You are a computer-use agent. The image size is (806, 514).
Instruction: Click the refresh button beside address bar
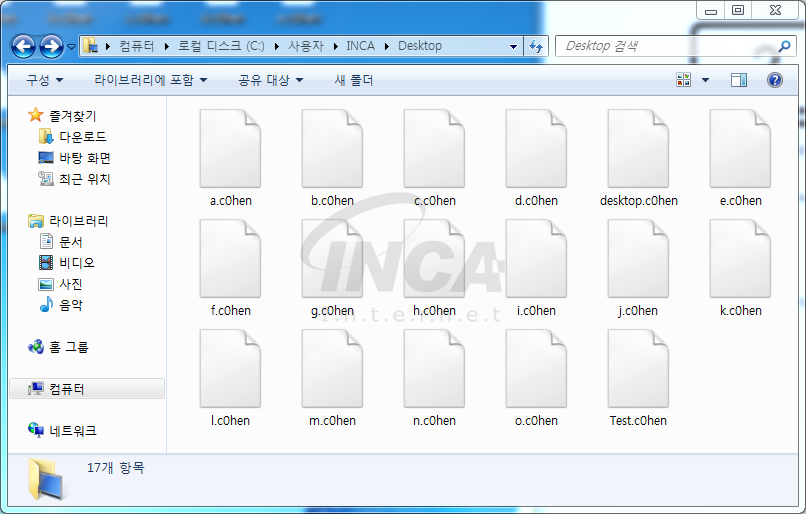pyautogui.click(x=536, y=46)
